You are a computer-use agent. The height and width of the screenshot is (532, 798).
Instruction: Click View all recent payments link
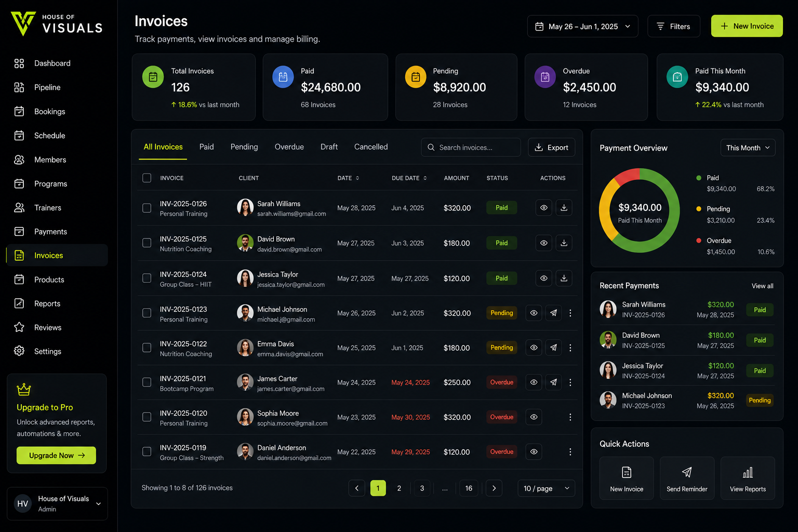point(762,286)
